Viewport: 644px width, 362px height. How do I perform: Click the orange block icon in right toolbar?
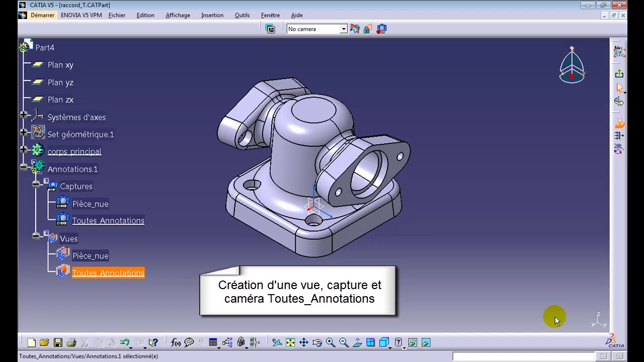click(x=619, y=123)
